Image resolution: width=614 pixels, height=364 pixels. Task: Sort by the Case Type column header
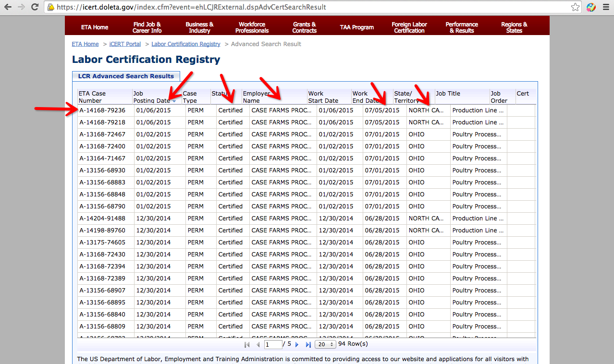tap(196, 97)
